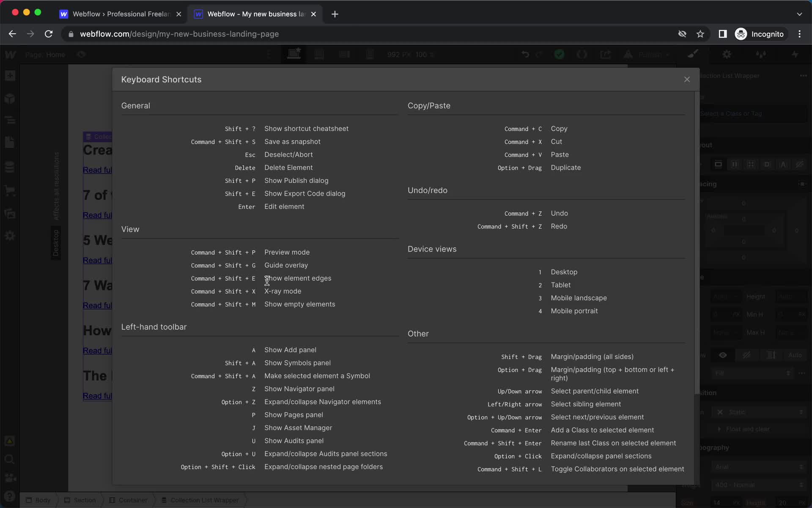Close the Keyboard Shortcuts dialog
Screen dimensions: 812x508
(687, 79)
